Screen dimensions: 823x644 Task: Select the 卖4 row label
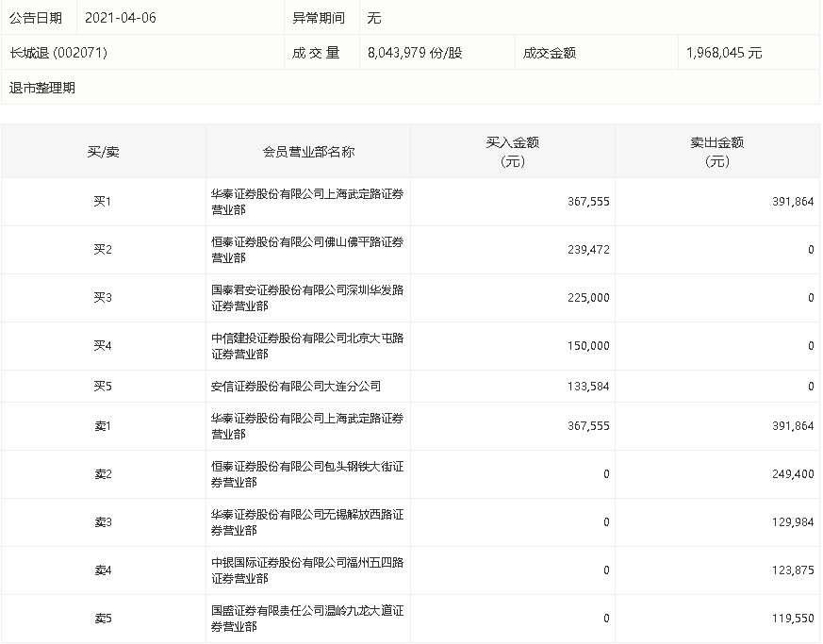[x=103, y=570]
